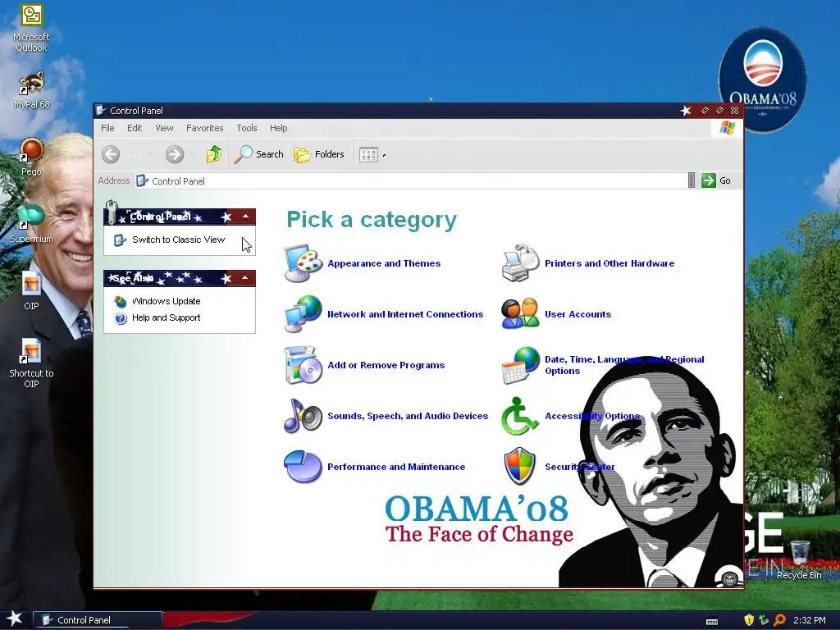This screenshot has width=840, height=630.
Task: Open the File menu
Action: point(107,128)
